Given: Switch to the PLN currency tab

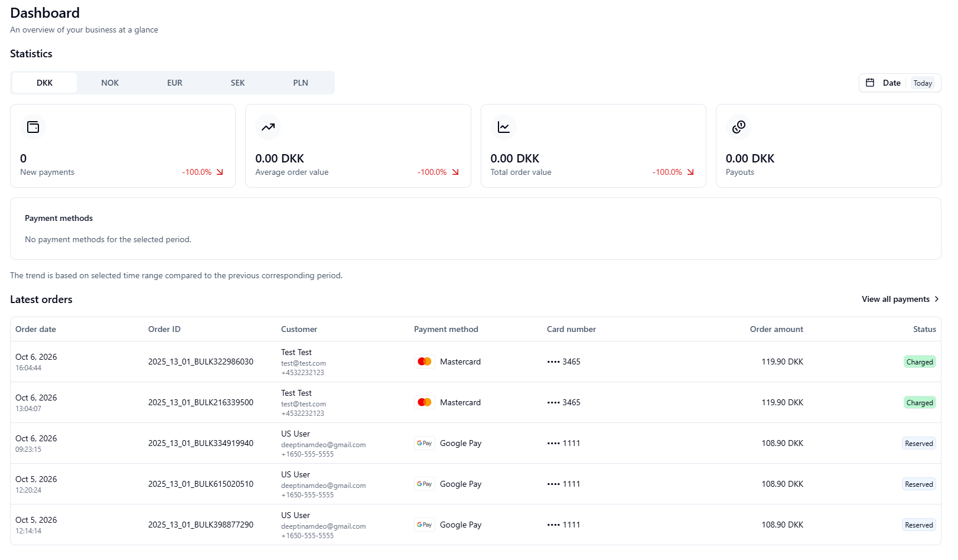Looking at the screenshot, I should click(x=301, y=83).
